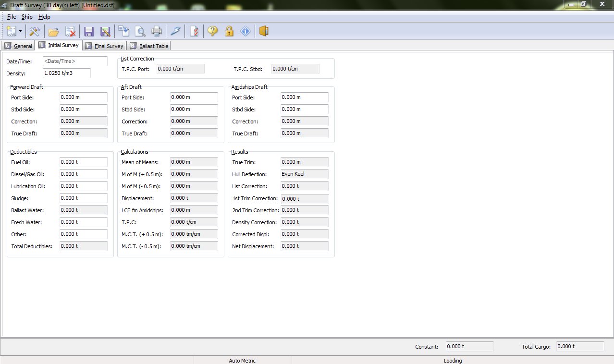Click the Constant value field
Image resolution: width=614 pixels, height=364 pixels.
(x=469, y=346)
